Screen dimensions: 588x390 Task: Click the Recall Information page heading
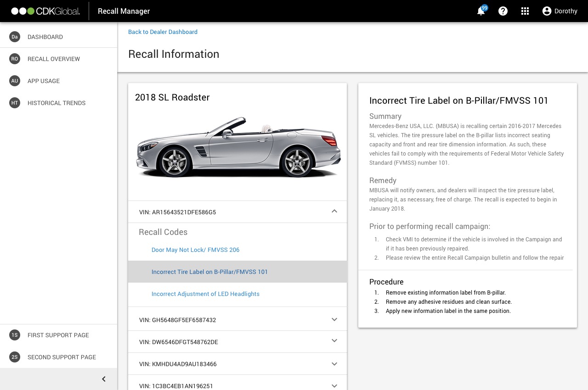click(174, 54)
